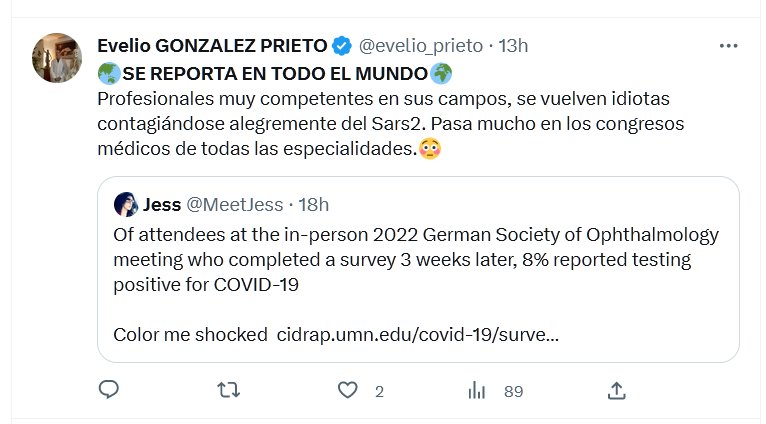
Task: View tweet analytics bar chart icon
Action: coord(477,391)
